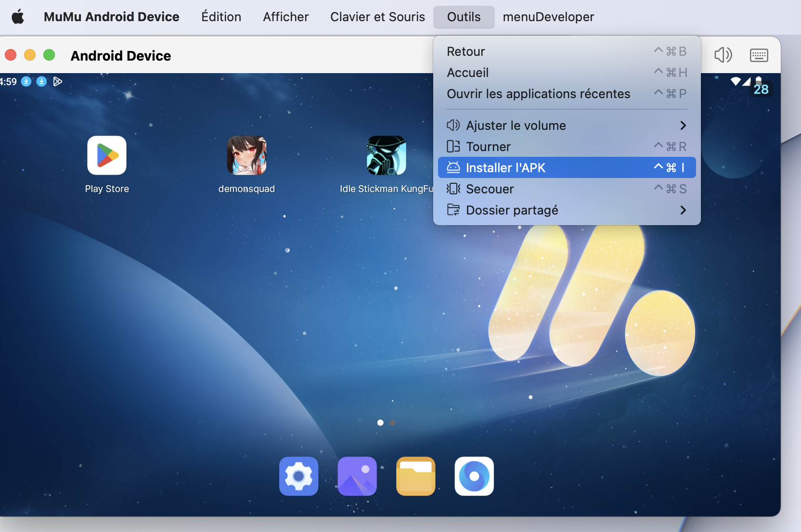Open the yellow file manager app
Viewport: 801px width, 532px height.
click(x=416, y=476)
